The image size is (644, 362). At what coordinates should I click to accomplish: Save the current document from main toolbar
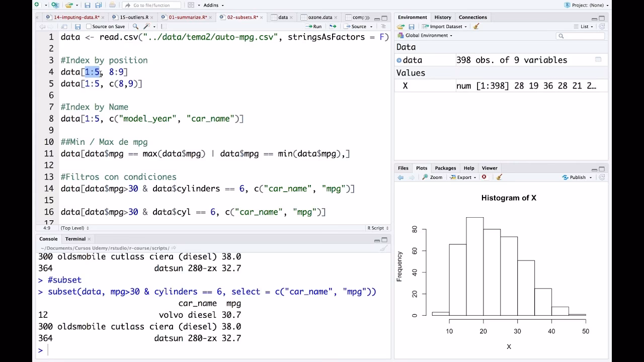coord(88,5)
